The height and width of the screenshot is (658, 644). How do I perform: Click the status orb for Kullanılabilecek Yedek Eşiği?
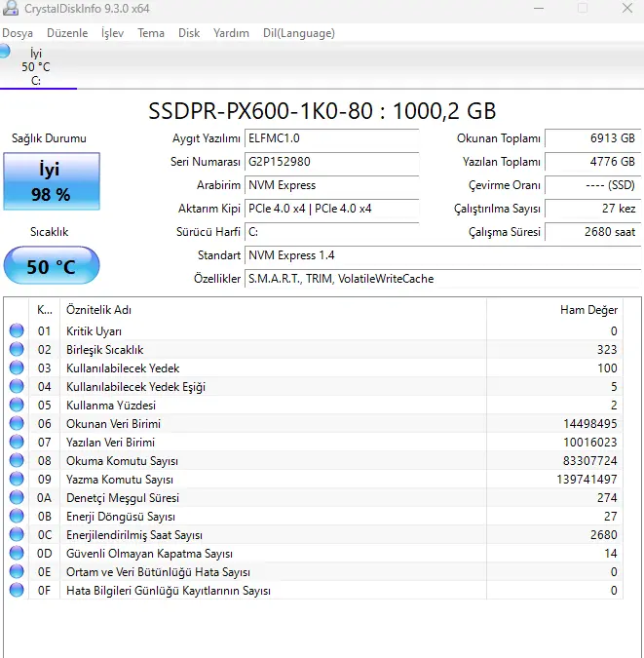[x=17, y=386]
